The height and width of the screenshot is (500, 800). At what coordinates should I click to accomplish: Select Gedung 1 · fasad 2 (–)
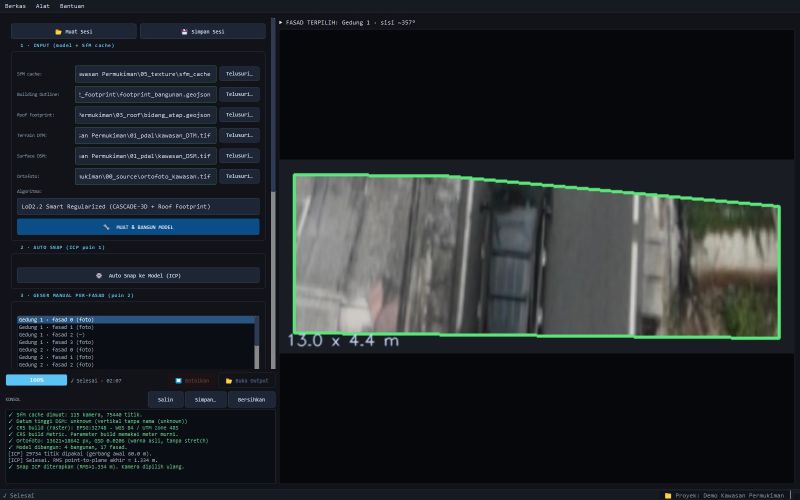pyautogui.click(x=135, y=335)
